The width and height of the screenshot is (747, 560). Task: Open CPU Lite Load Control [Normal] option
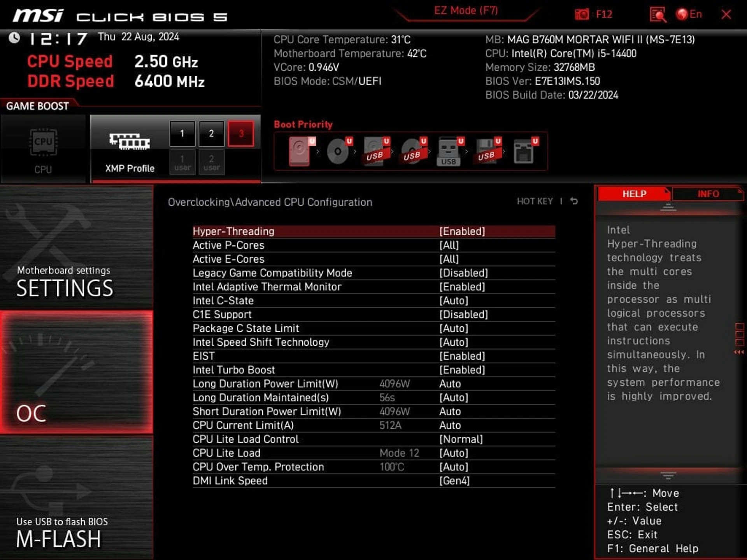pos(373,439)
